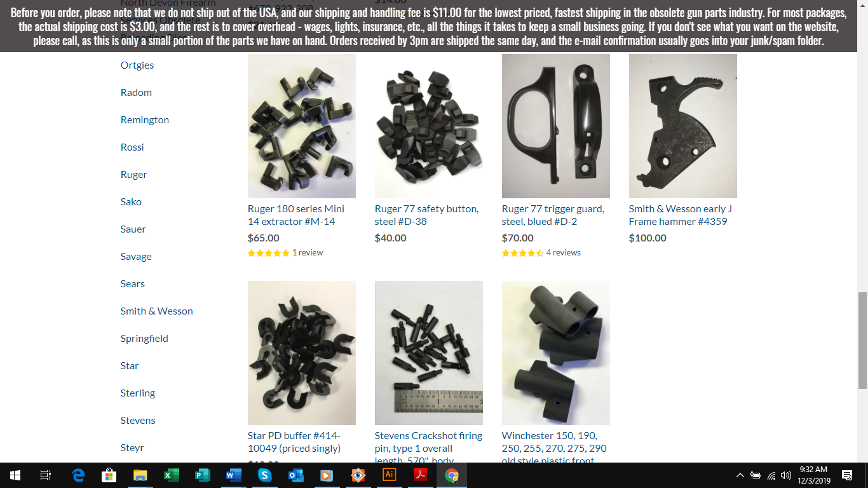This screenshot has width=868, height=488.
Task: Open Microsoft Word taskbar icon
Action: [233, 475]
